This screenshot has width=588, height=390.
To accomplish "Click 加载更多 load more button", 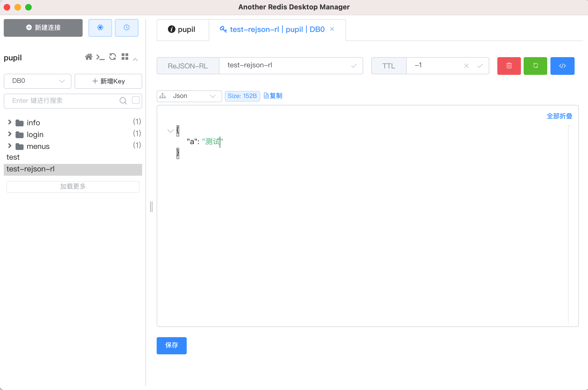I will coord(73,187).
